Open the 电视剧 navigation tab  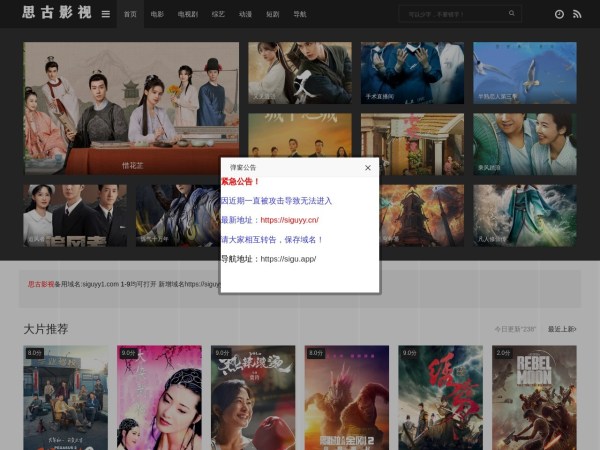pos(188,14)
